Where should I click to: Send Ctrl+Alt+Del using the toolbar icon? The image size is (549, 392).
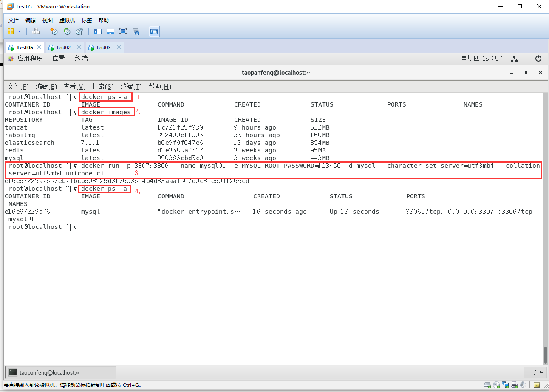(36, 31)
